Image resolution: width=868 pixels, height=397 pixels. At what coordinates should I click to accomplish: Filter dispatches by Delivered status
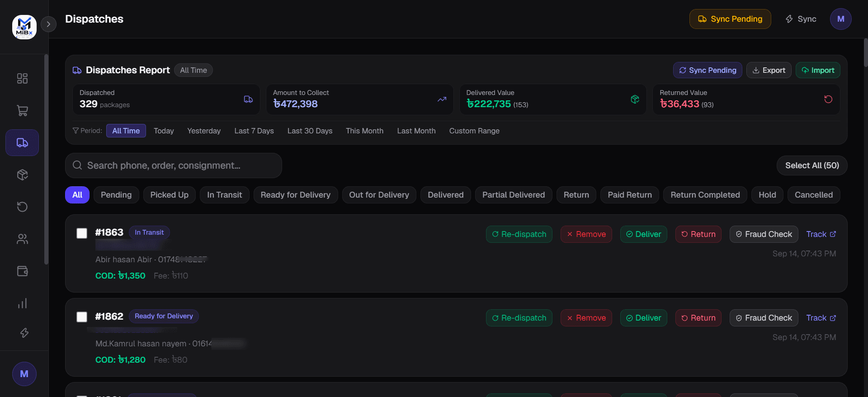click(446, 195)
